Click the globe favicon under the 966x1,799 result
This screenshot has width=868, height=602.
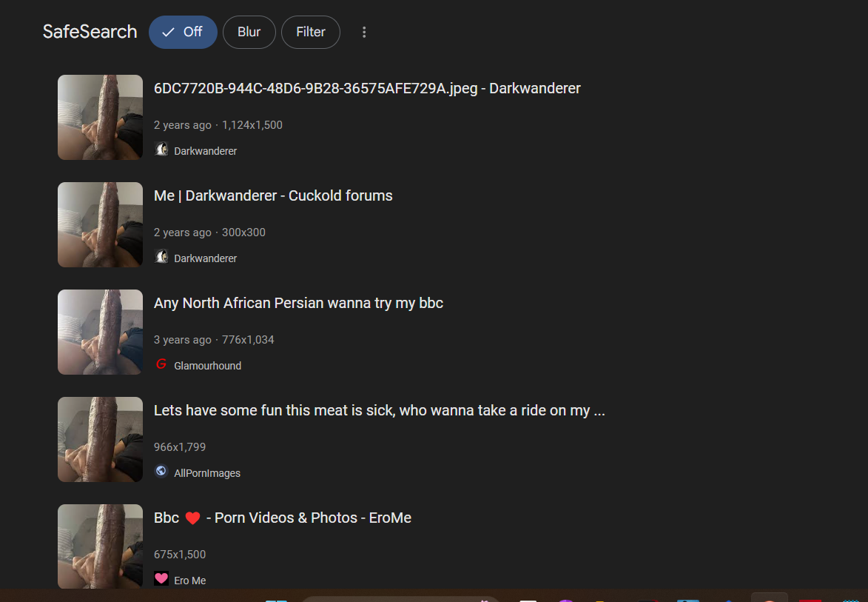[x=161, y=471]
